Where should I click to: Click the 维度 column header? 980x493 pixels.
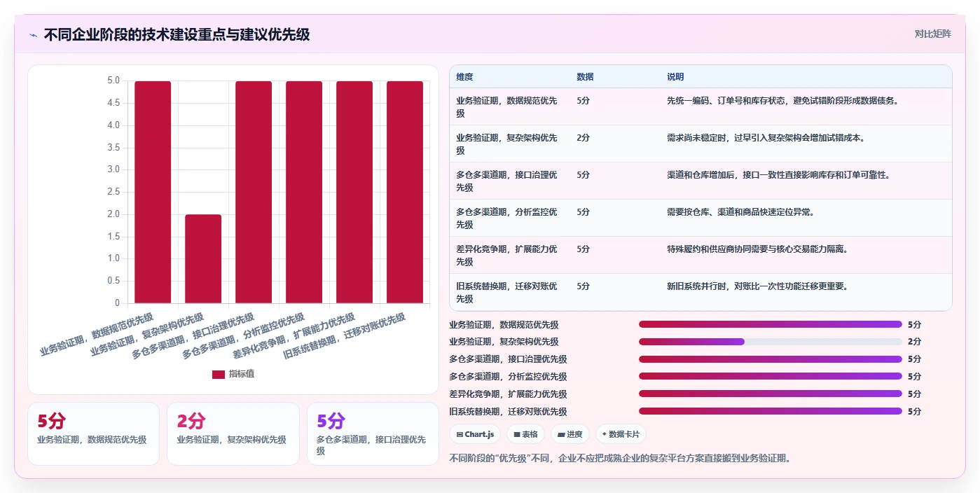coord(464,77)
